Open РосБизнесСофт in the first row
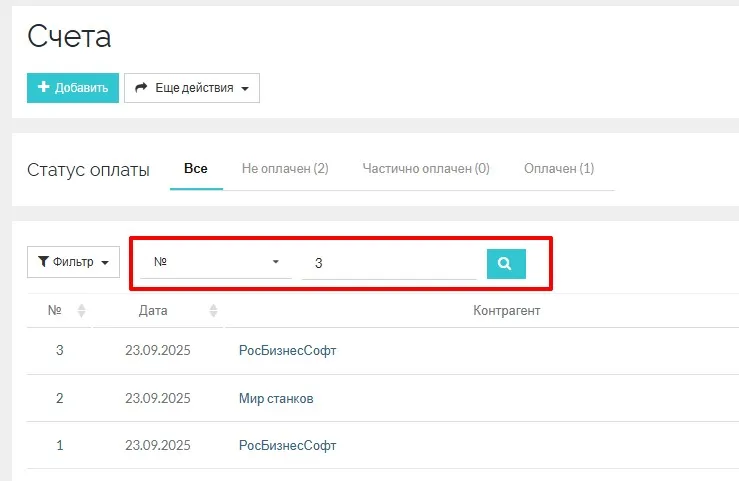The width and height of the screenshot is (739, 481). pyautogui.click(x=287, y=351)
